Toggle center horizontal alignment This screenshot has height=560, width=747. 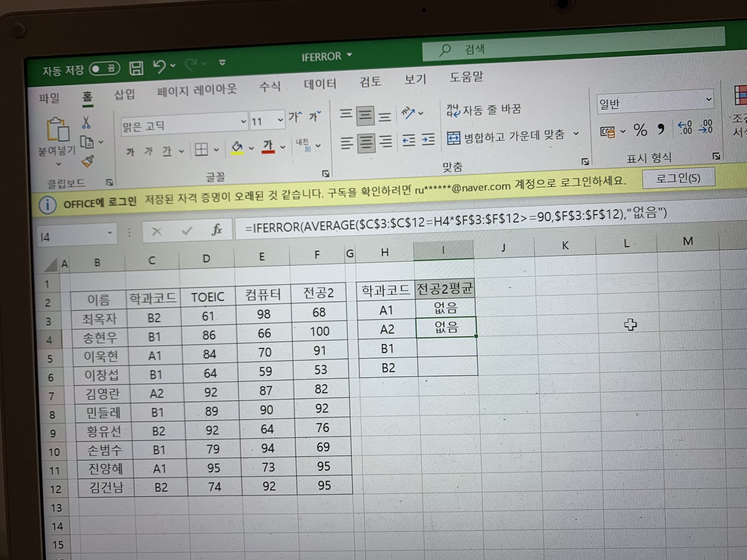coord(366,142)
